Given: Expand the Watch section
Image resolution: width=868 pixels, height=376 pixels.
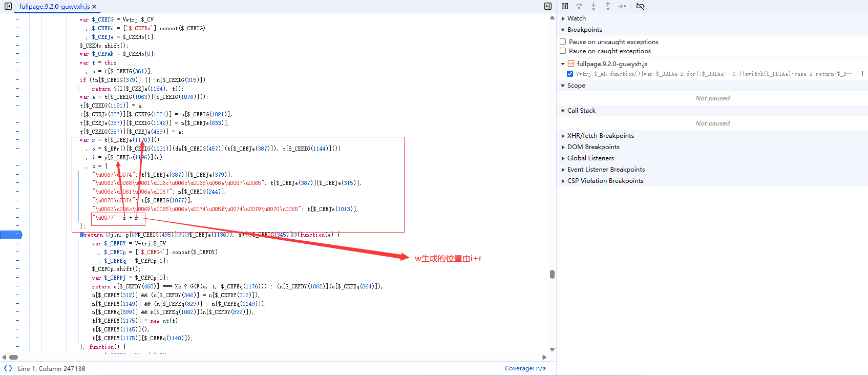Looking at the screenshot, I should click(563, 18).
